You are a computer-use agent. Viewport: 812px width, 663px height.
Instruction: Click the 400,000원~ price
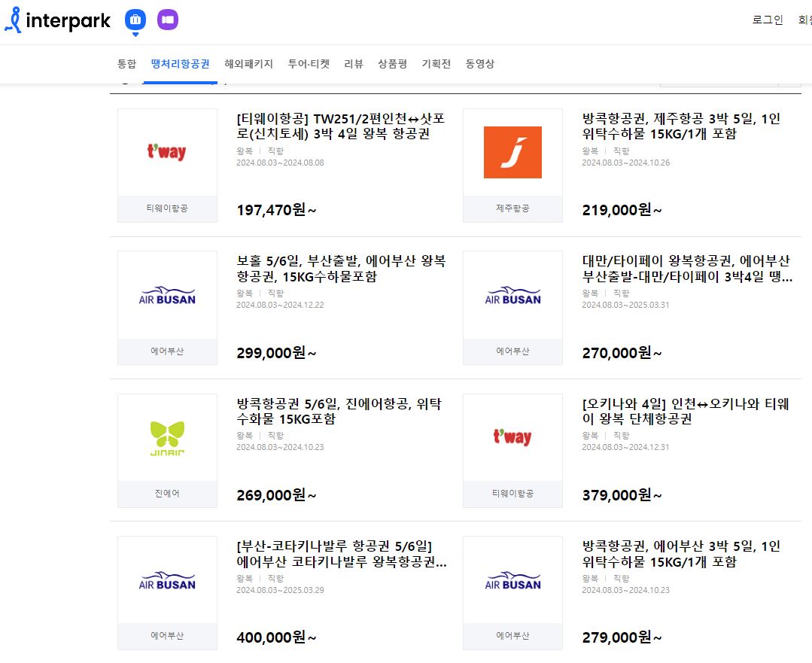pyautogui.click(x=276, y=637)
